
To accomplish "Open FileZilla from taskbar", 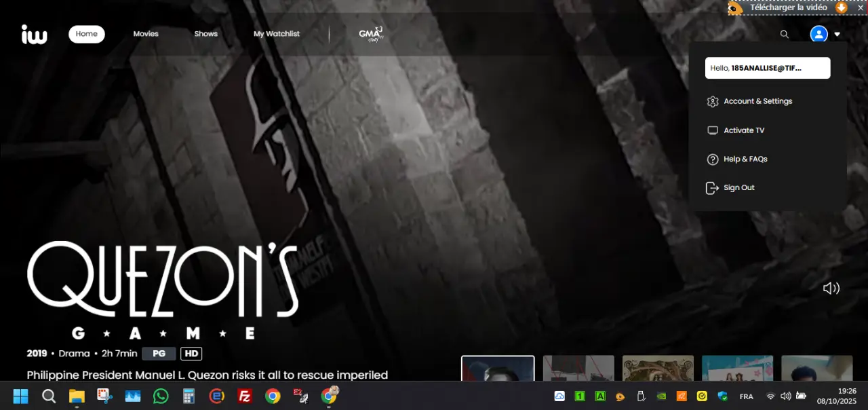I will (245, 396).
